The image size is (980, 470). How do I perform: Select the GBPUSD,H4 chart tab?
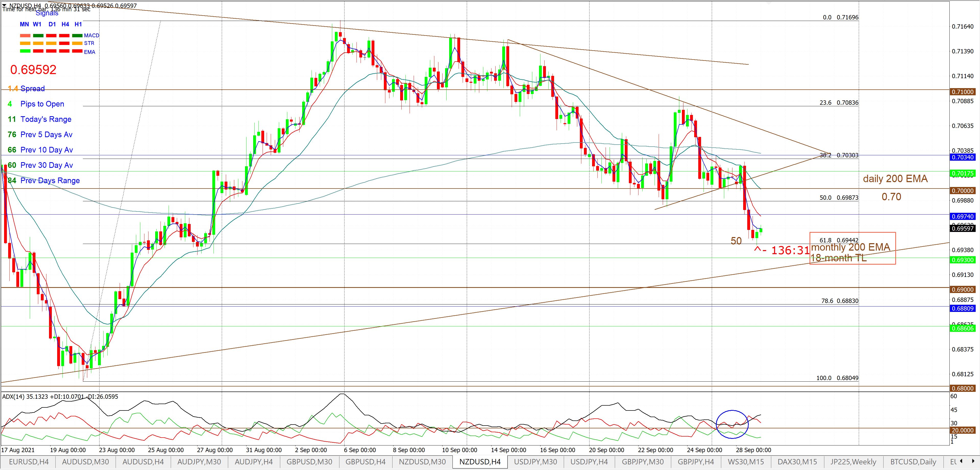pyautogui.click(x=366, y=462)
